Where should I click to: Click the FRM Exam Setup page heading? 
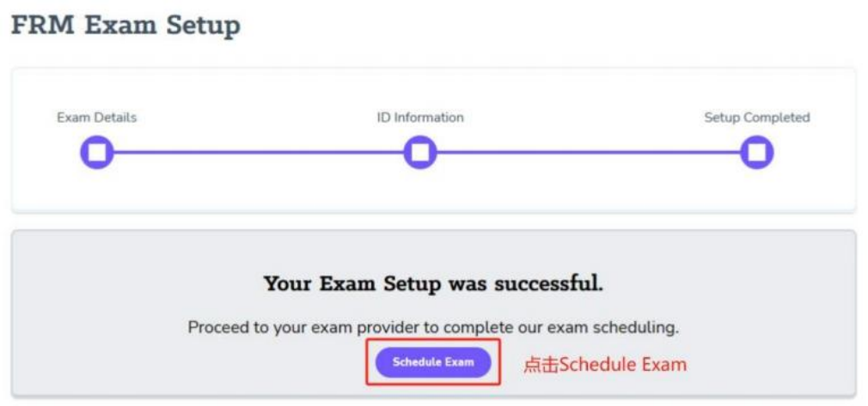pos(125,26)
